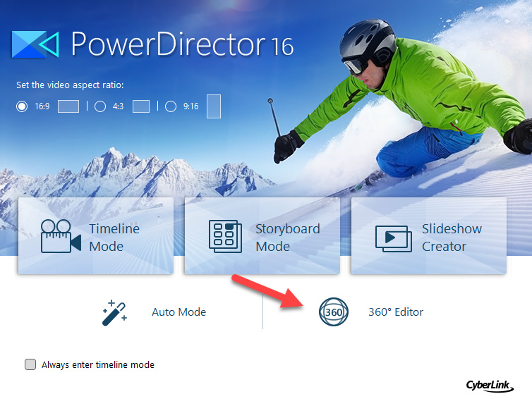
Task: Click the 16:9 widescreen rectangle icon
Action: (x=68, y=106)
